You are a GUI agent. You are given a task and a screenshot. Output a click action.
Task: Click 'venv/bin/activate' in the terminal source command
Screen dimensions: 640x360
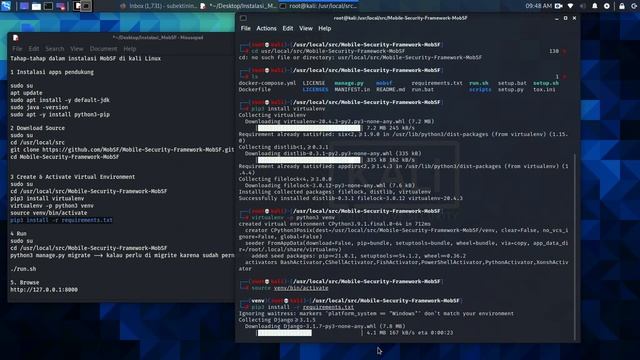tap(301, 288)
